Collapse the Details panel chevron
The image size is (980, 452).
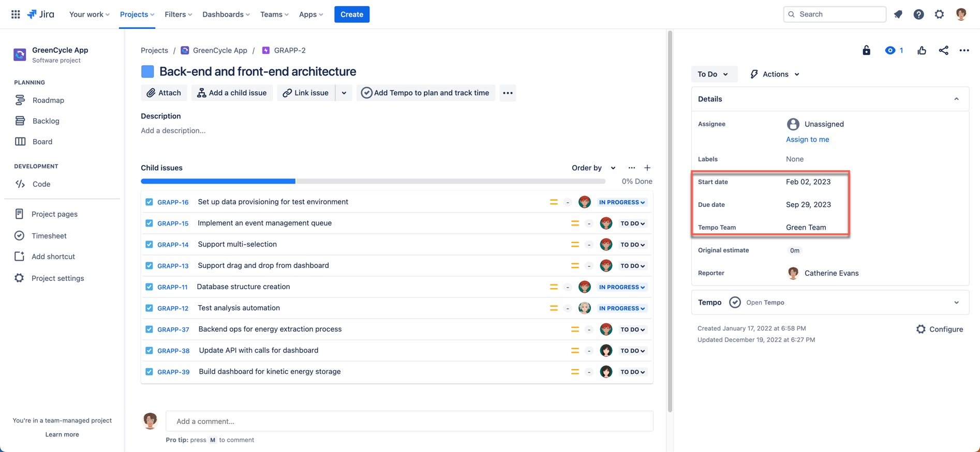coord(956,99)
